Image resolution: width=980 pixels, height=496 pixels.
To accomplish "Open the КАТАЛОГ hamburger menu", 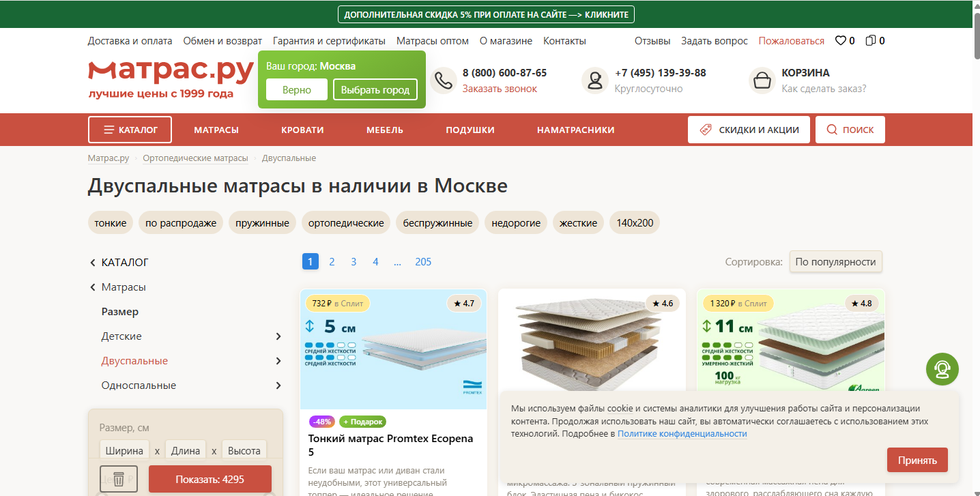I will coord(130,130).
